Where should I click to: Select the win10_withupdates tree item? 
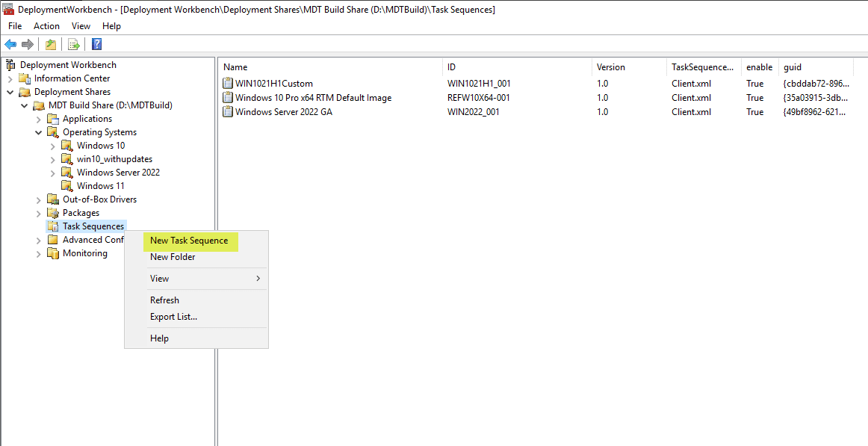(x=114, y=158)
